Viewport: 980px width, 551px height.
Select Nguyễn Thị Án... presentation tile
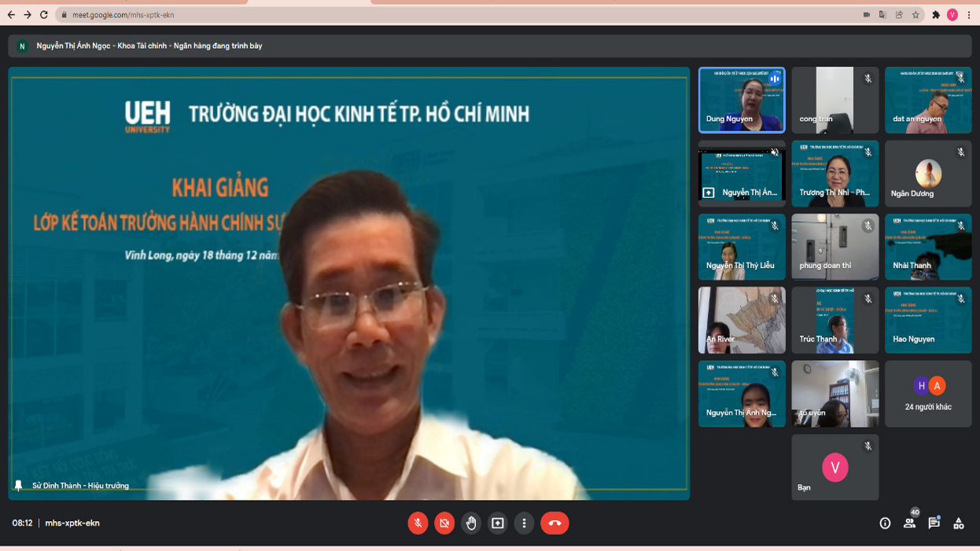click(x=742, y=174)
